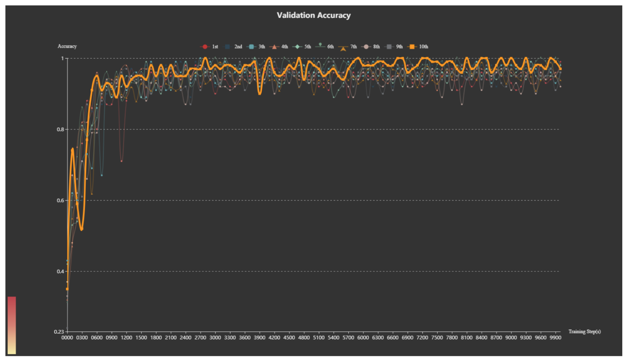Click the x-axis tick 5100
The image size is (630, 364).
point(319,338)
